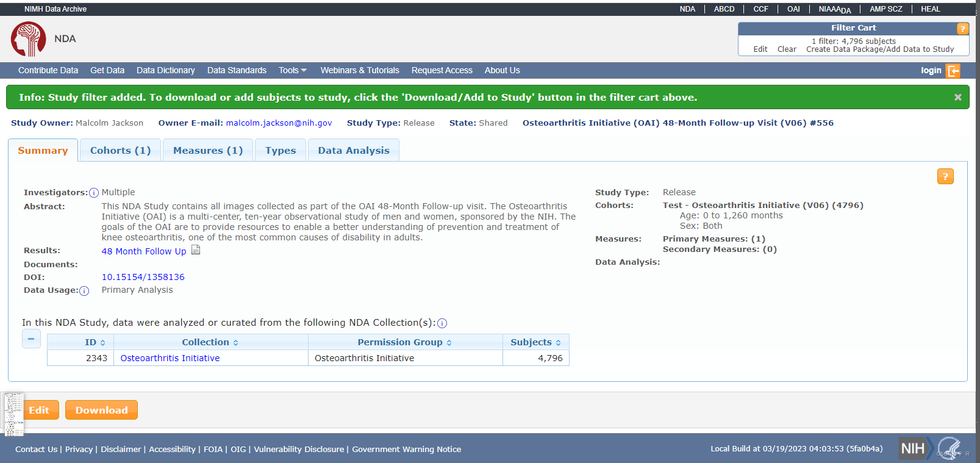The height and width of the screenshot is (463, 980).
Task: Switch to ABCD archive in top bar
Action: [724, 9]
